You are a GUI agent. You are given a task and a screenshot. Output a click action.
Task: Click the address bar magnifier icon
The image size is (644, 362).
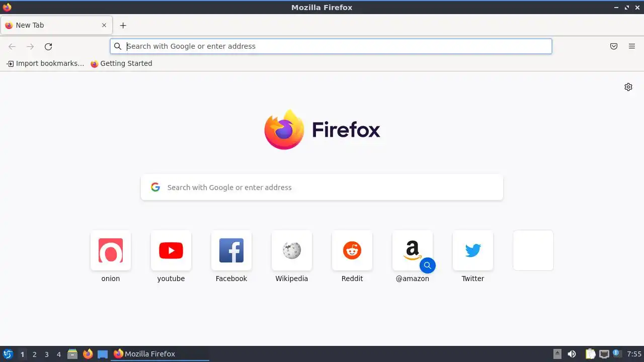point(118,46)
